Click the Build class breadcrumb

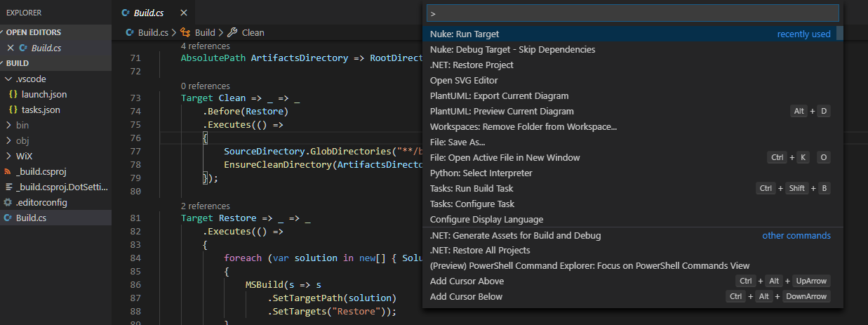[x=205, y=32]
